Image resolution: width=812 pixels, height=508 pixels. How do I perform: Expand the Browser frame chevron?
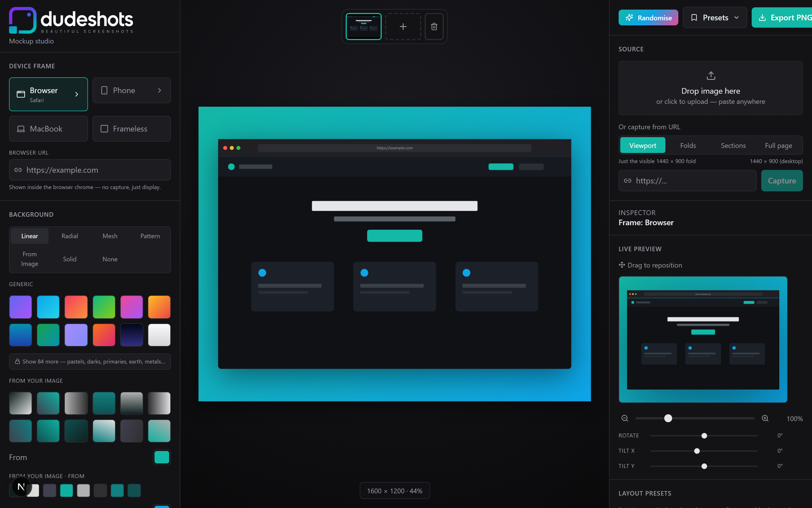(x=77, y=95)
